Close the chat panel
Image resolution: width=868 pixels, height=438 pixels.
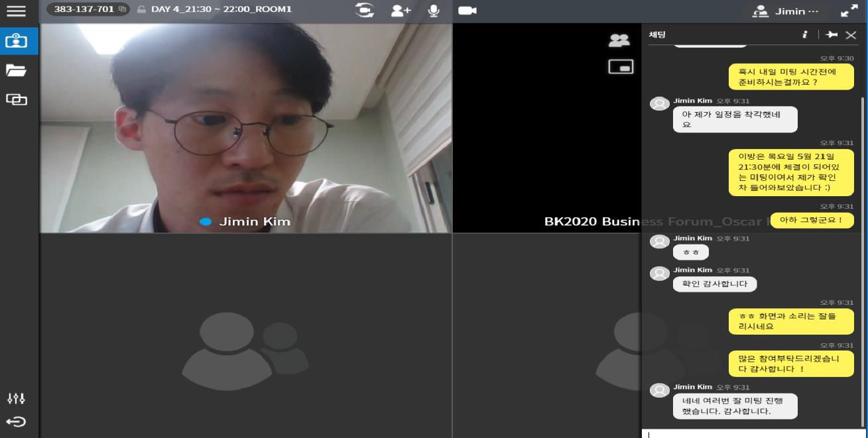coord(851,35)
